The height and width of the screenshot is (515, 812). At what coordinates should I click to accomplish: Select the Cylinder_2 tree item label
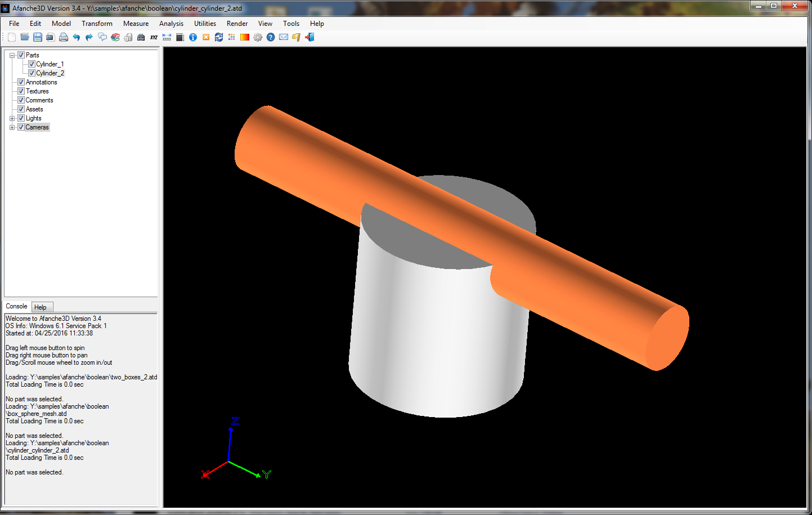[50, 73]
